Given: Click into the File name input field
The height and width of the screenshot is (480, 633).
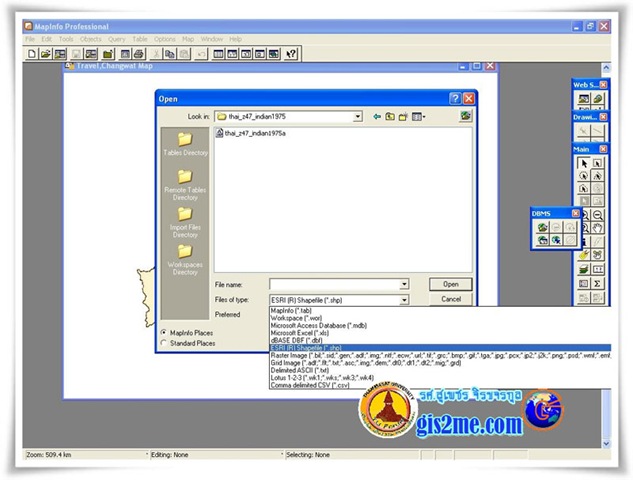Looking at the screenshot, I should [x=335, y=285].
